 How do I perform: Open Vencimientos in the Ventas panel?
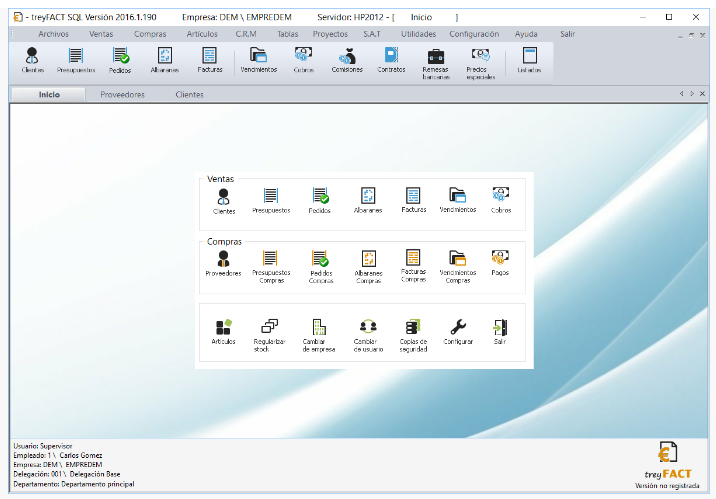[458, 200]
